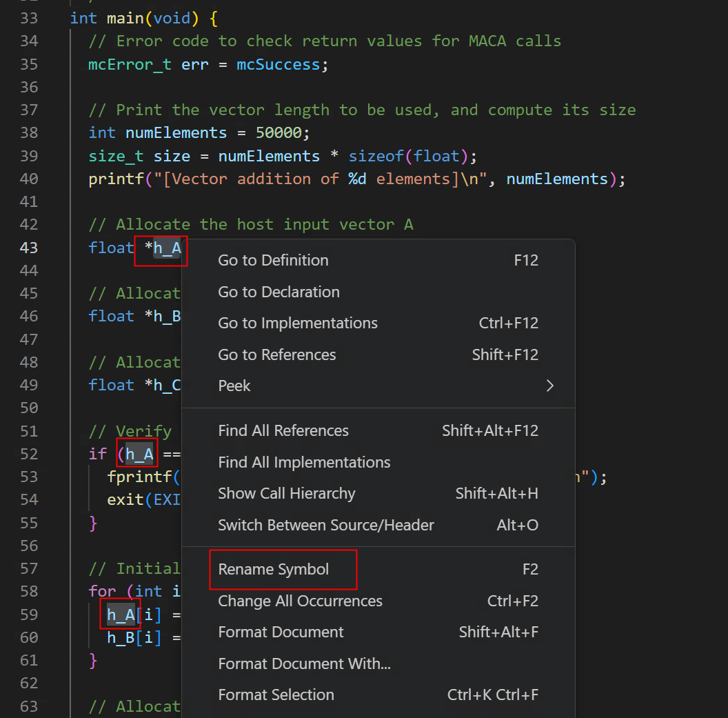Open Format Document With... option
This screenshot has width=728, height=718.
pos(304,664)
